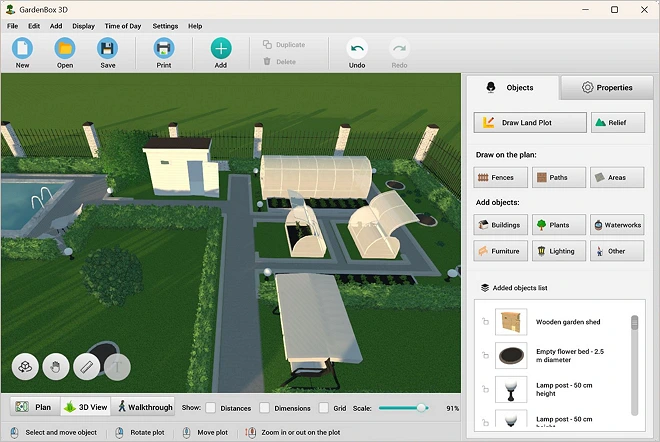The width and height of the screenshot is (660, 442).
Task: Select the hand pan tool
Action: tap(56, 367)
